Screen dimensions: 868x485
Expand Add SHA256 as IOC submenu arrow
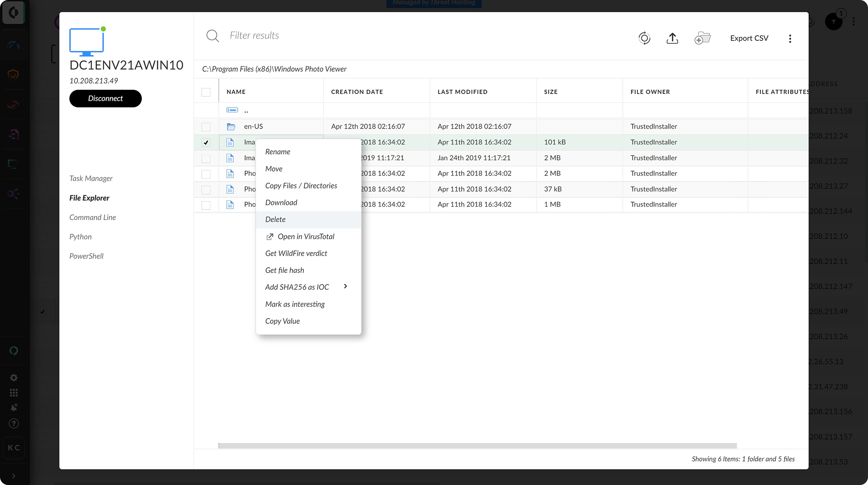pos(345,286)
